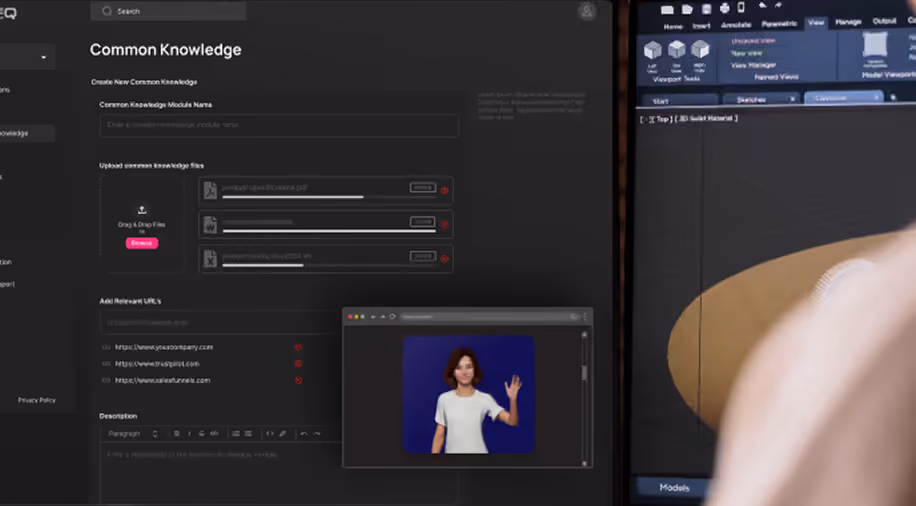Open View Manager in Named Views
This screenshot has height=506, width=916.
point(754,65)
